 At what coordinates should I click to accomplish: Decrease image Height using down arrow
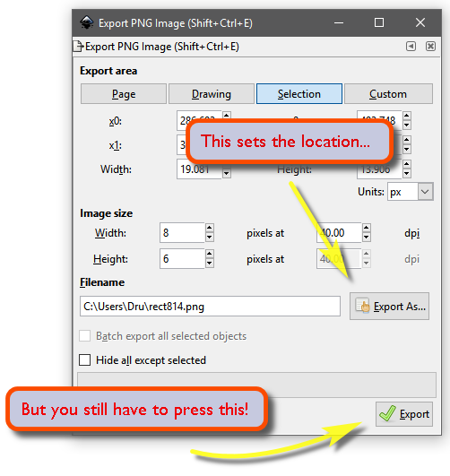210,264
